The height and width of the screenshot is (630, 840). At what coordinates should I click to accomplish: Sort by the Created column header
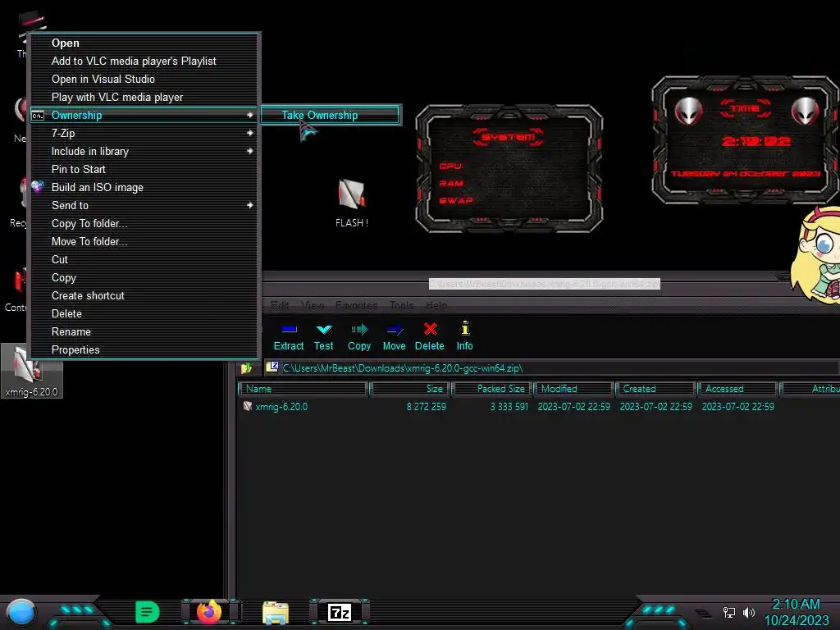click(656, 389)
